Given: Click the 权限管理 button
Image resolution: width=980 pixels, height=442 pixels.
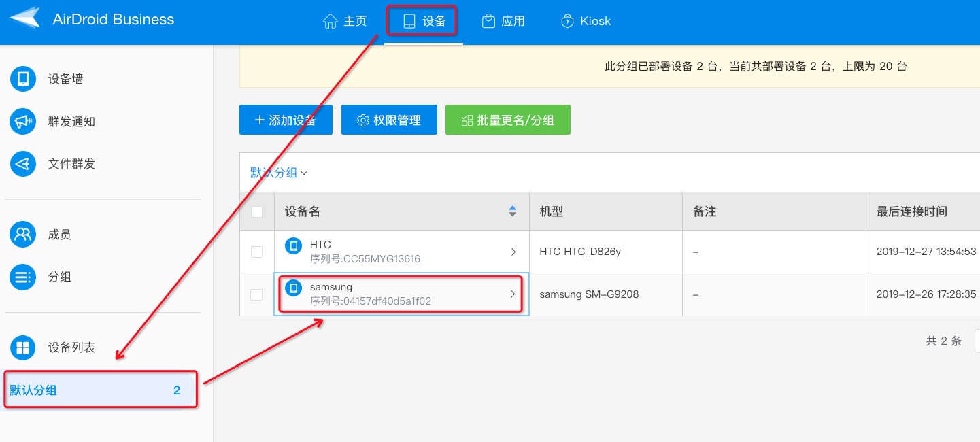Looking at the screenshot, I should click(x=389, y=120).
